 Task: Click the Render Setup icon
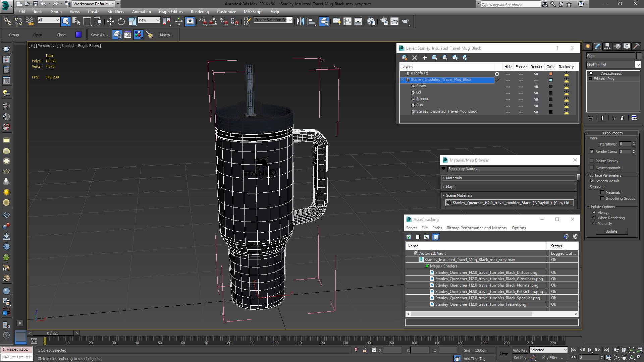(384, 21)
